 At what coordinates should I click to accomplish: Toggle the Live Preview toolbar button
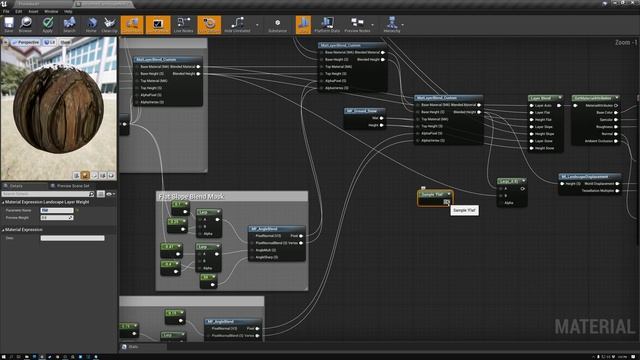(x=158, y=25)
